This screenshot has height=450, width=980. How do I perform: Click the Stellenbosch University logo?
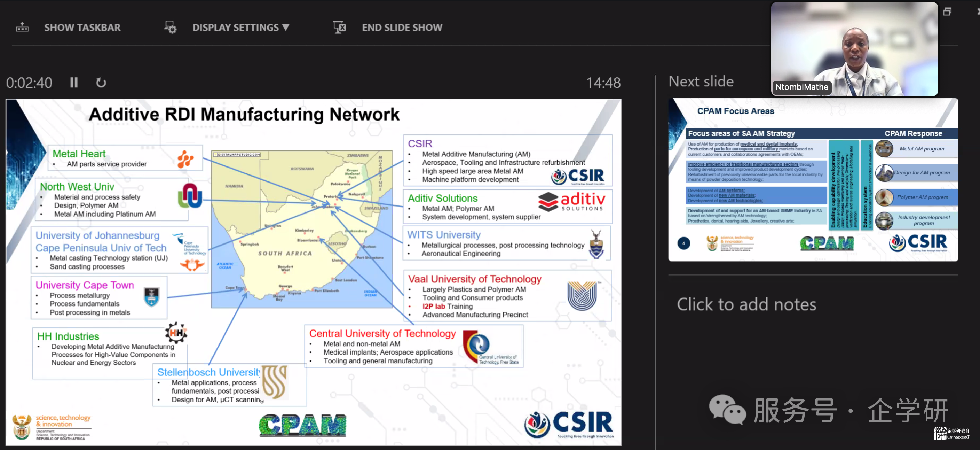coord(274,382)
